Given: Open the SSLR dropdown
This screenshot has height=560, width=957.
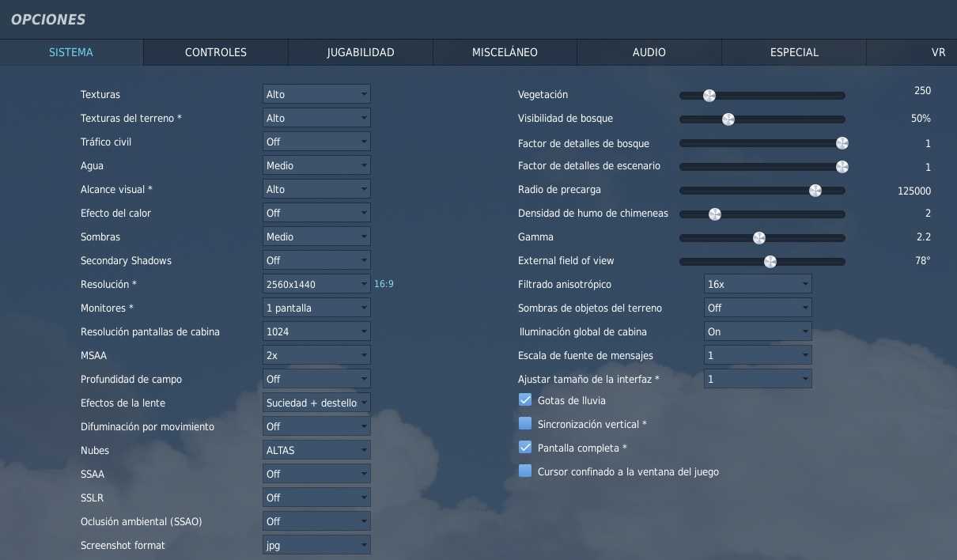Looking at the screenshot, I should click(x=316, y=498).
